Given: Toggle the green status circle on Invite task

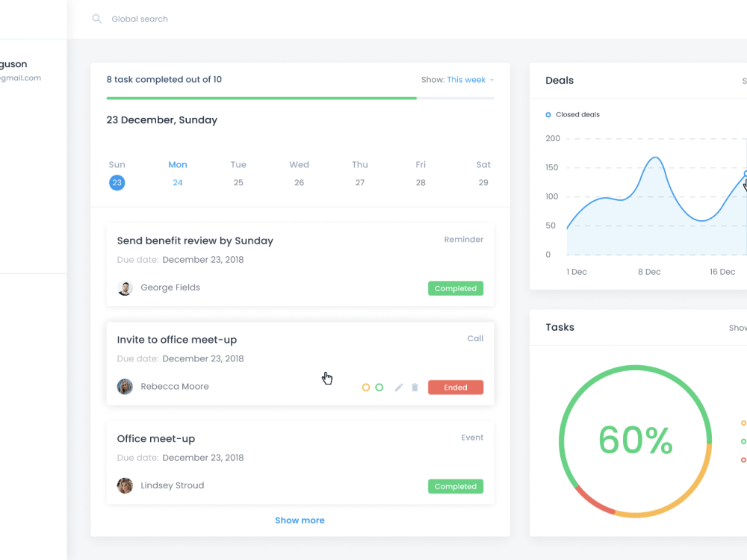Looking at the screenshot, I should (x=379, y=387).
